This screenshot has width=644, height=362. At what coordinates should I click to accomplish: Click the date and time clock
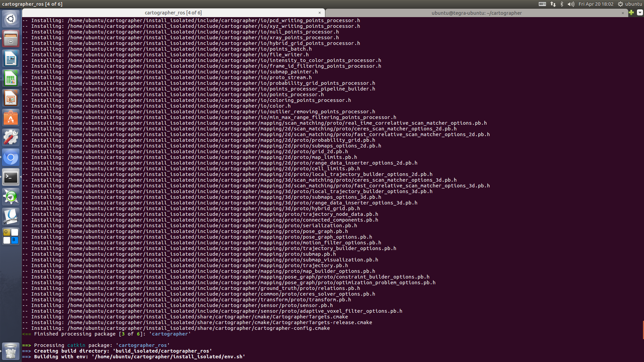(596, 4)
